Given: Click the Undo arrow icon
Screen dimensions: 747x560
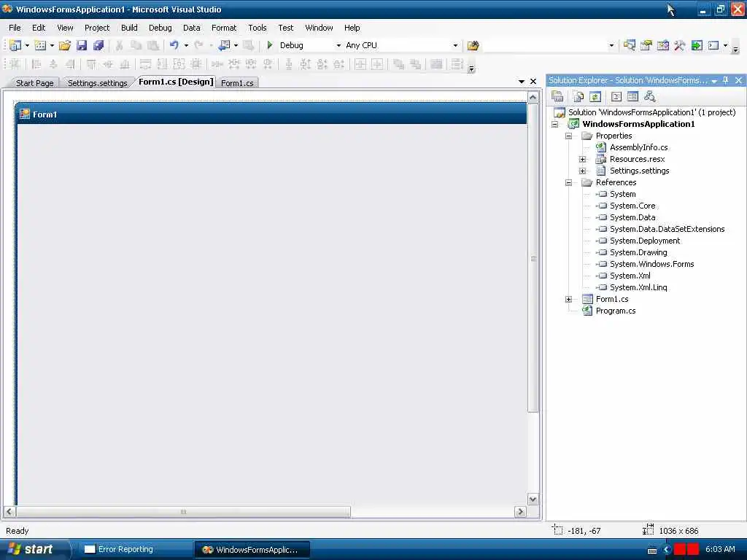Looking at the screenshot, I should click(174, 45).
